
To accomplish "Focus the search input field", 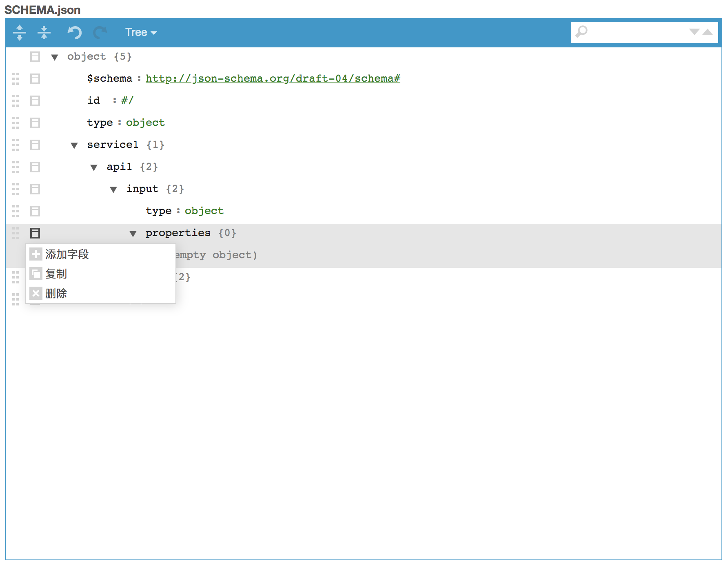I will [637, 32].
